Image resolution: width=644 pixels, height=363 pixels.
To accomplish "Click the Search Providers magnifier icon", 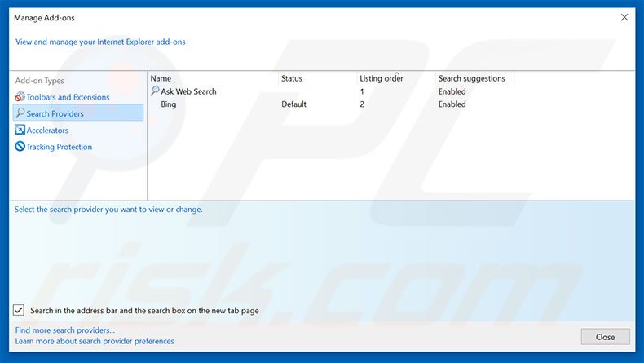I will 20,113.
